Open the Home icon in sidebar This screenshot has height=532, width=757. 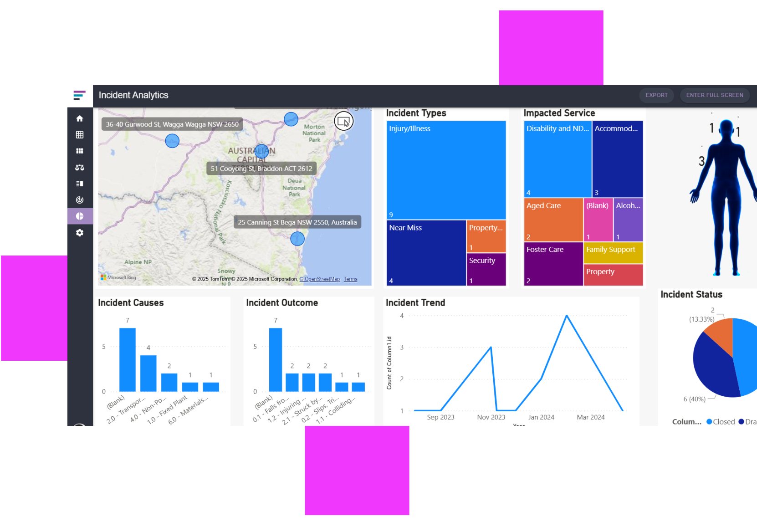pos(80,118)
